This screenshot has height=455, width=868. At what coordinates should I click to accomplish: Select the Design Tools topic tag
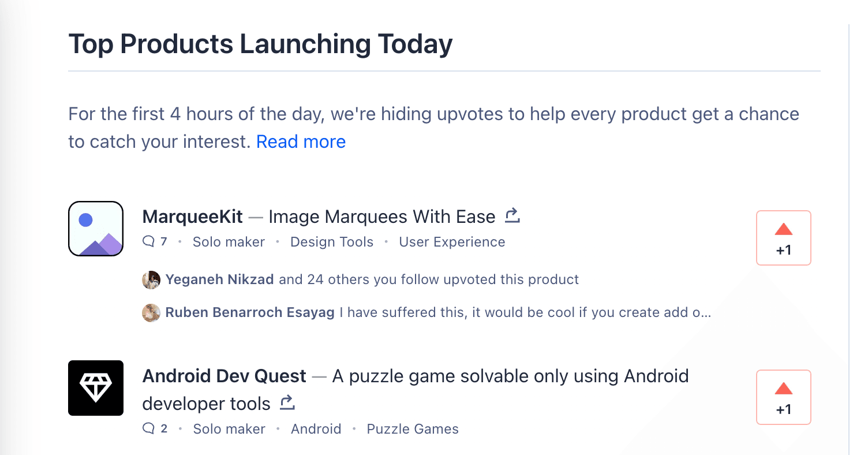click(x=332, y=241)
